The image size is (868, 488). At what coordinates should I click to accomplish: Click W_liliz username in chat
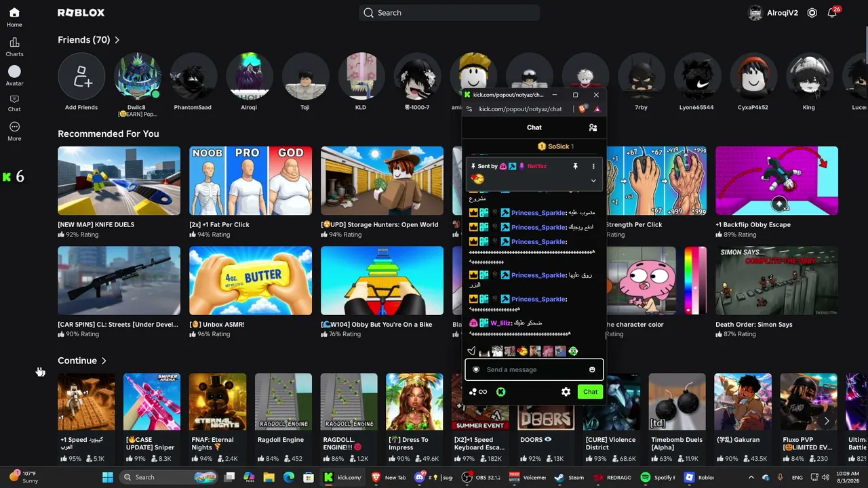click(500, 323)
